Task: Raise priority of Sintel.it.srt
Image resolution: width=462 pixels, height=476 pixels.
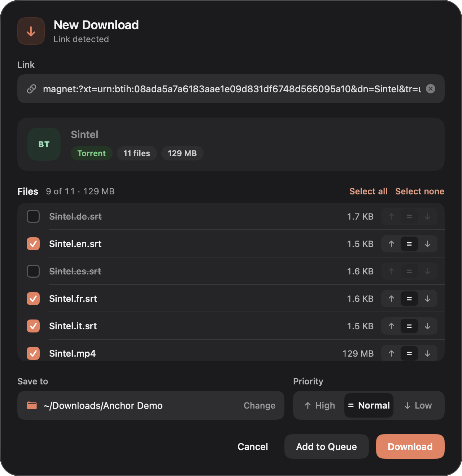Action: tap(391, 326)
